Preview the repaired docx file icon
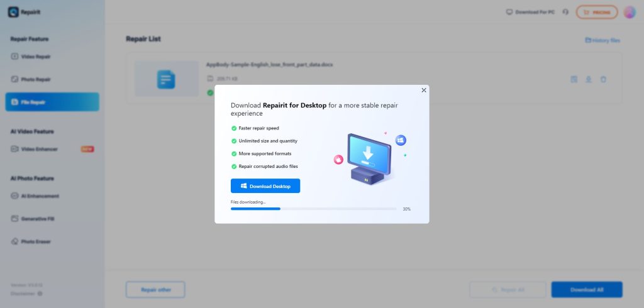The width and height of the screenshot is (644, 308). point(574,79)
